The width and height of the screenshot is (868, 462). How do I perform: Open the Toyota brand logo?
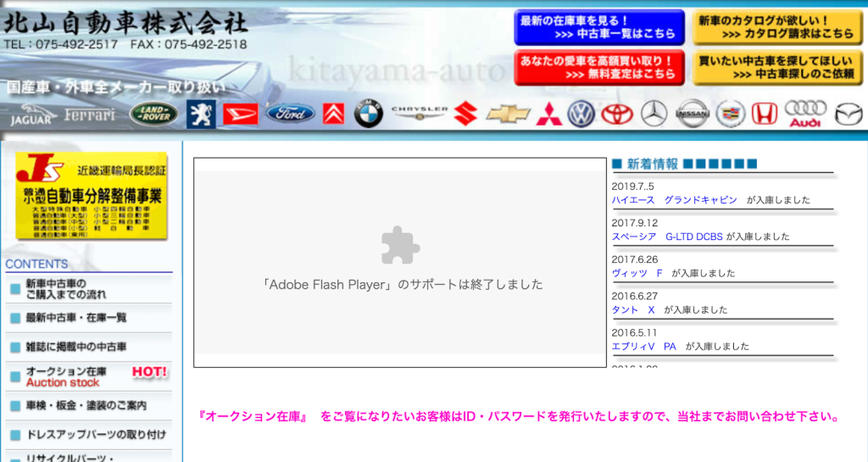pos(617,114)
